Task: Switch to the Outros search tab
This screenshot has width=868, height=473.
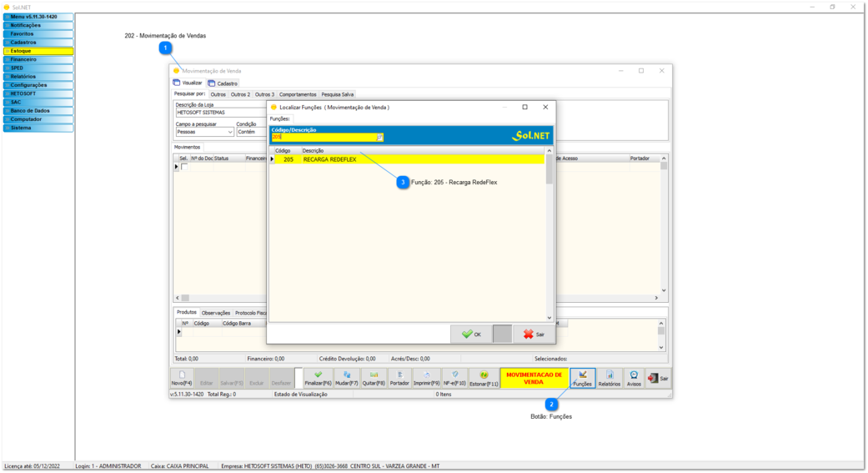Action: [x=218, y=95]
